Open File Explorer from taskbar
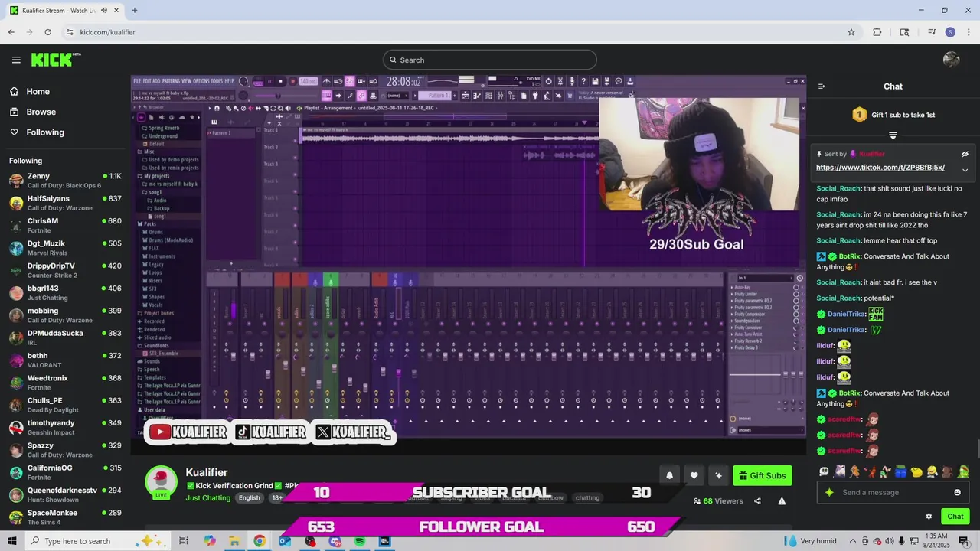Image resolution: width=980 pixels, height=551 pixels. click(234, 541)
